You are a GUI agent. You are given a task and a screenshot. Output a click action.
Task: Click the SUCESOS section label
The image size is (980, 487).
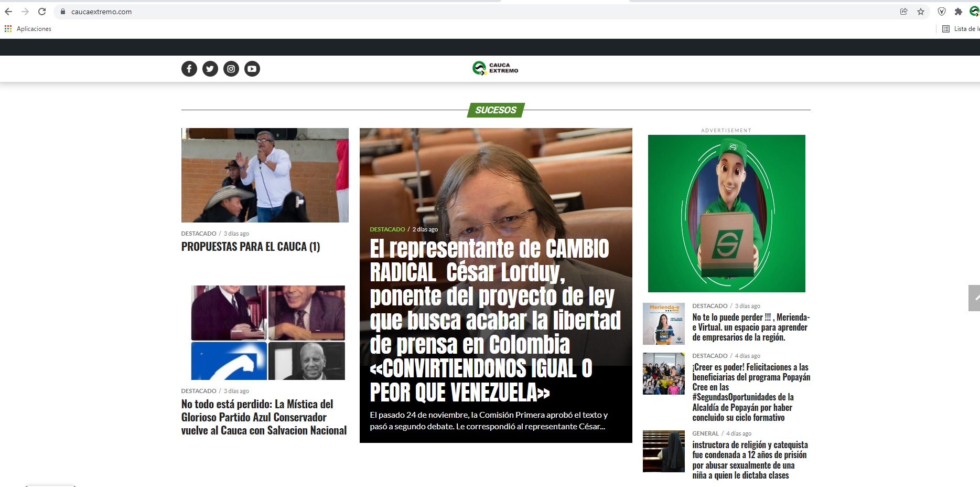495,110
